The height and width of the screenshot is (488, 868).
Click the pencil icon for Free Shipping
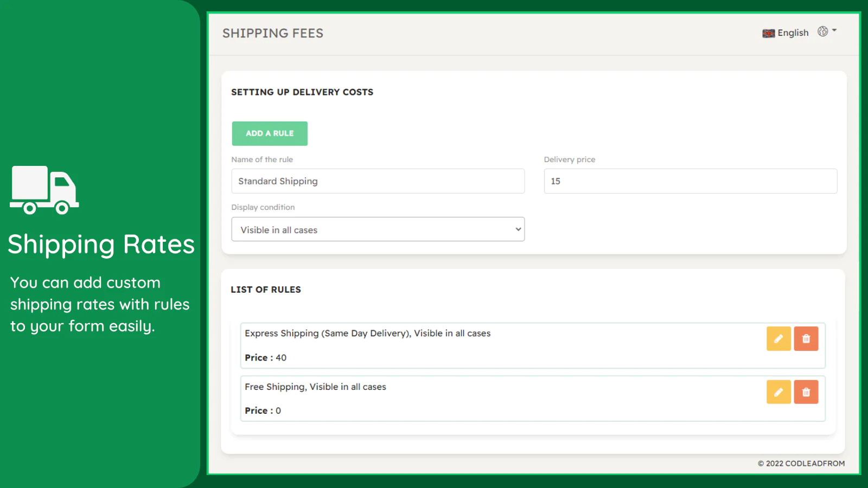(x=778, y=392)
